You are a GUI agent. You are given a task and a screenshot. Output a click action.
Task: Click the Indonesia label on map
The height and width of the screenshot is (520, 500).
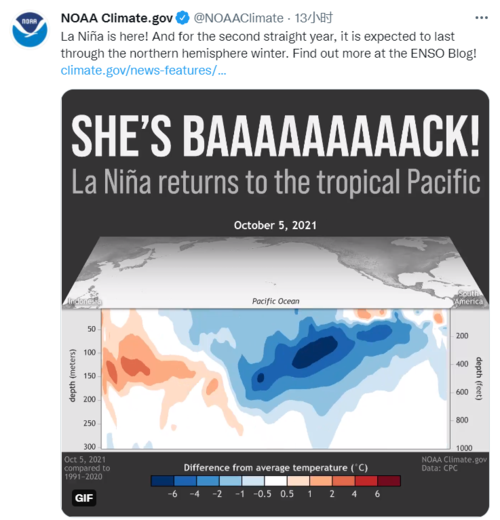[x=85, y=301]
